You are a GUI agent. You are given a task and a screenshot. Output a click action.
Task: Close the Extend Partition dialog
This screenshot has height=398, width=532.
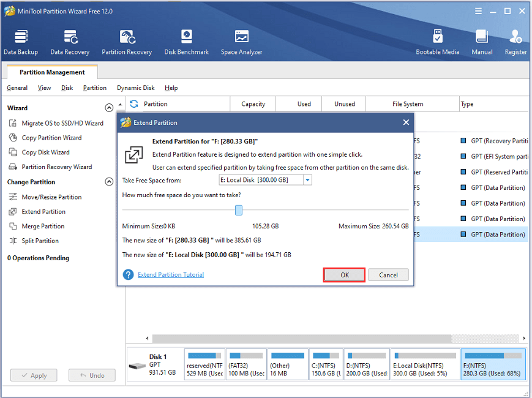tap(406, 122)
